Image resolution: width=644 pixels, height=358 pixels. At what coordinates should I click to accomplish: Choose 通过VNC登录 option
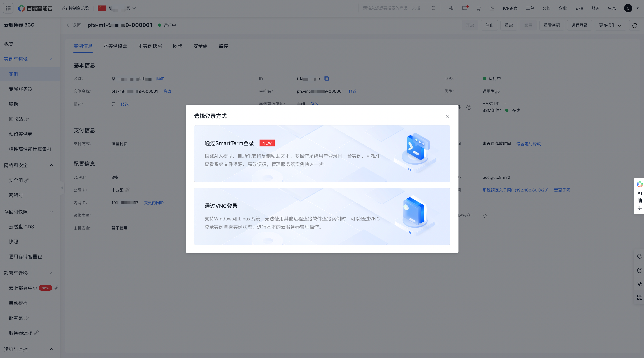(x=322, y=216)
